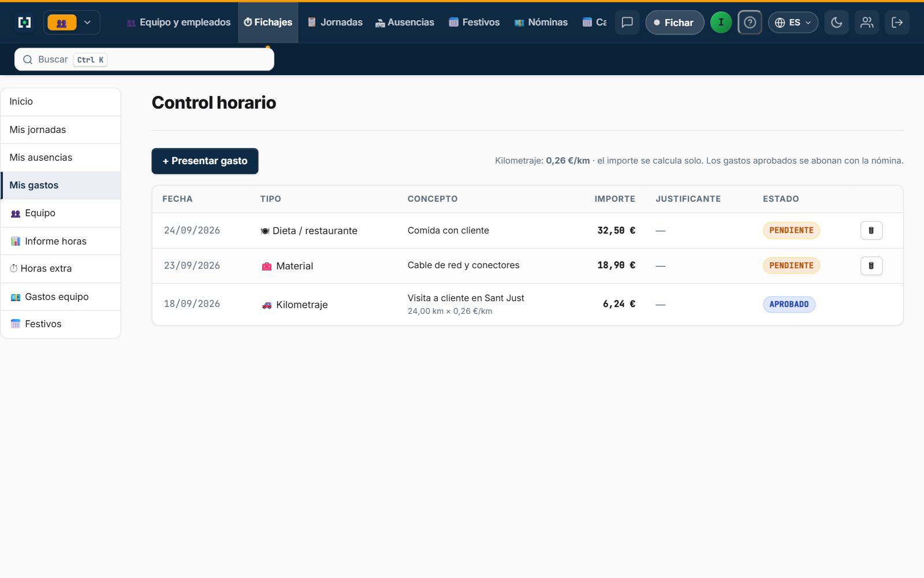
Task: Click the Kilometraje type cell
Action: coord(295,305)
